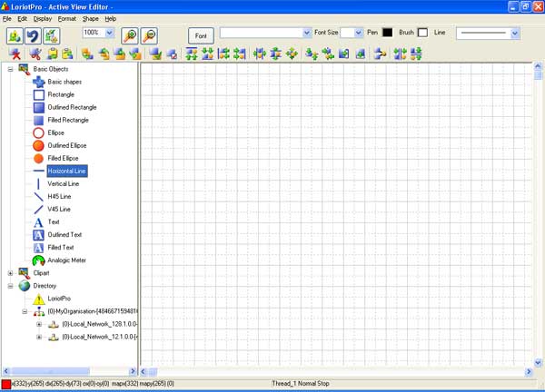Collapse the (0)-MyOrganisation node
The image size is (545, 392).
click(x=25, y=311)
